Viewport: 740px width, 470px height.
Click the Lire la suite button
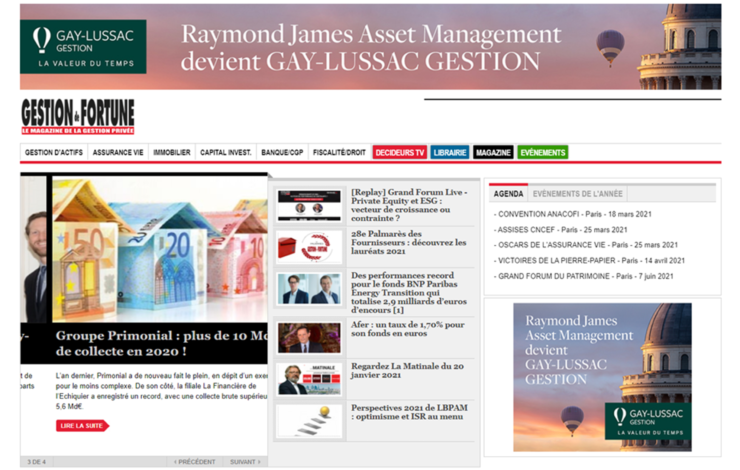click(x=82, y=426)
